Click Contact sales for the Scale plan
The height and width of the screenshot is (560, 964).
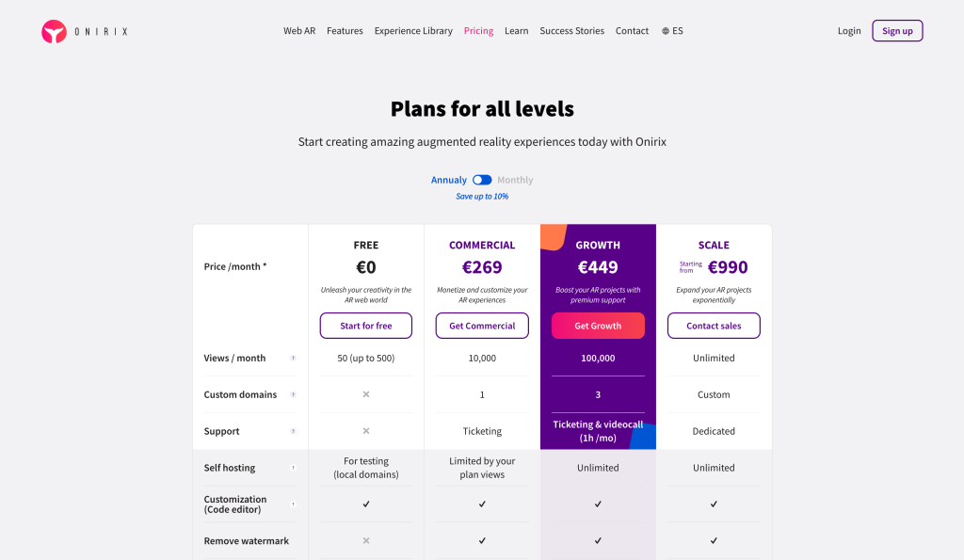[x=714, y=325]
